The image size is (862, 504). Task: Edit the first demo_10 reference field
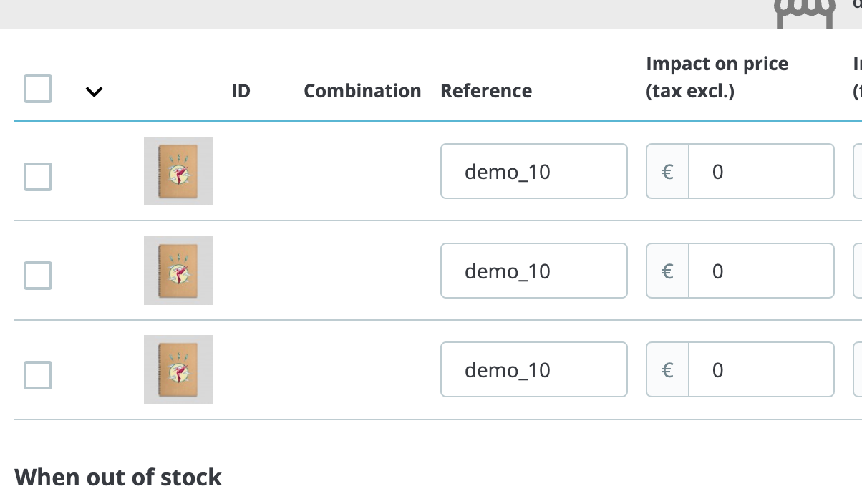coord(533,171)
